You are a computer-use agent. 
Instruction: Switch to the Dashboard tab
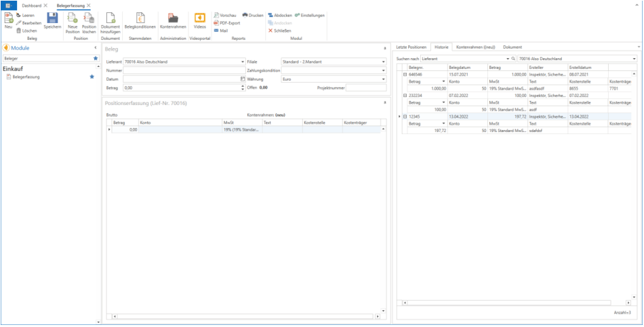point(31,5)
